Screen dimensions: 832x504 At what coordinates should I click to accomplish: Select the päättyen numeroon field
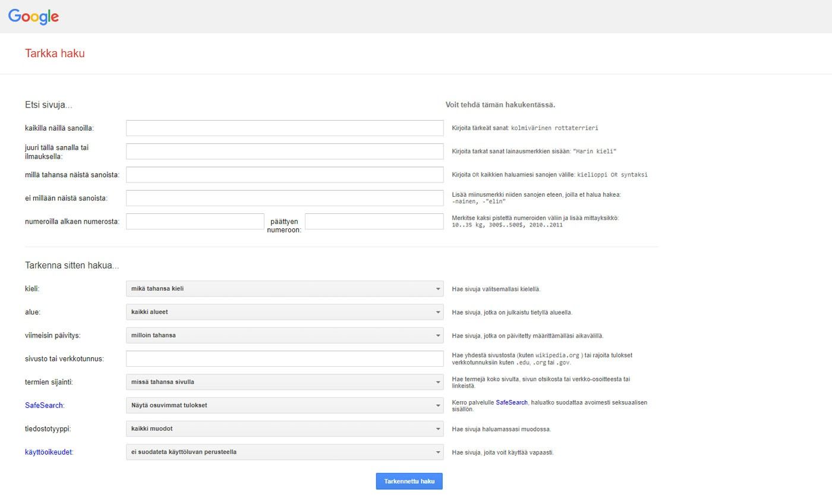click(374, 220)
